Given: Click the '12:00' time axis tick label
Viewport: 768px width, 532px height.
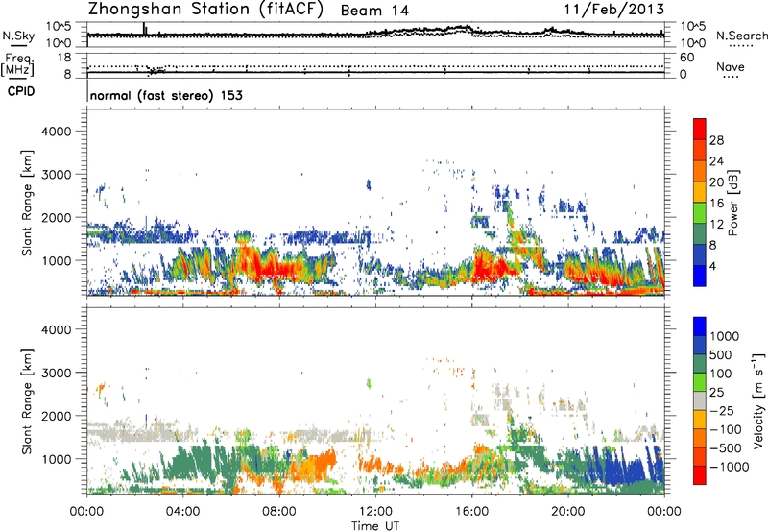Looking at the screenshot, I should 375,512.
